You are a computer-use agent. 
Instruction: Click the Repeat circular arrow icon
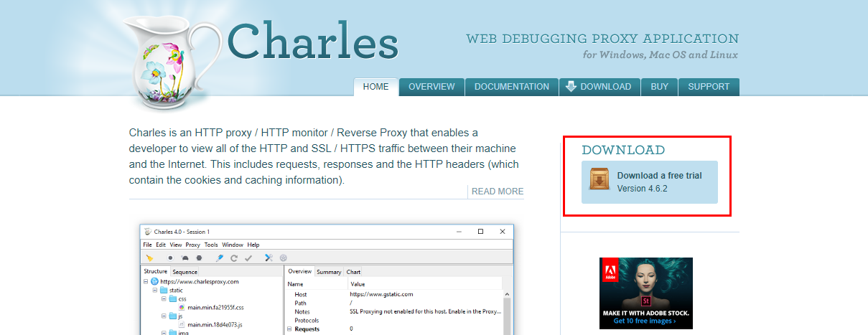234,258
